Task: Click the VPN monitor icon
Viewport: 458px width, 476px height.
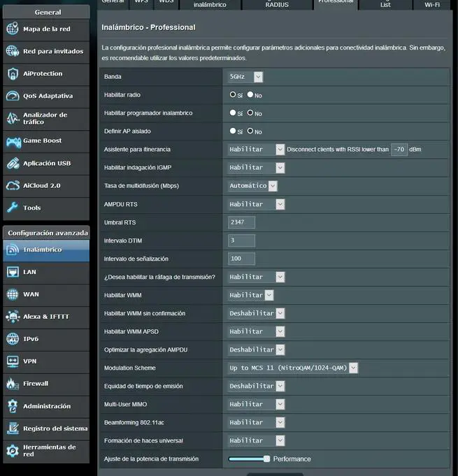Action: [x=12, y=361]
